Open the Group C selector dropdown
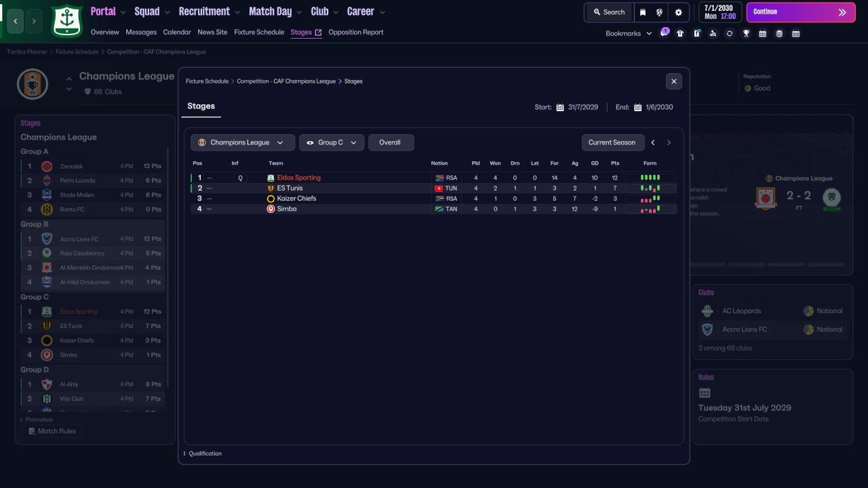Image resolution: width=868 pixels, height=488 pixels. pyautogui.click(x=332, y=142)
